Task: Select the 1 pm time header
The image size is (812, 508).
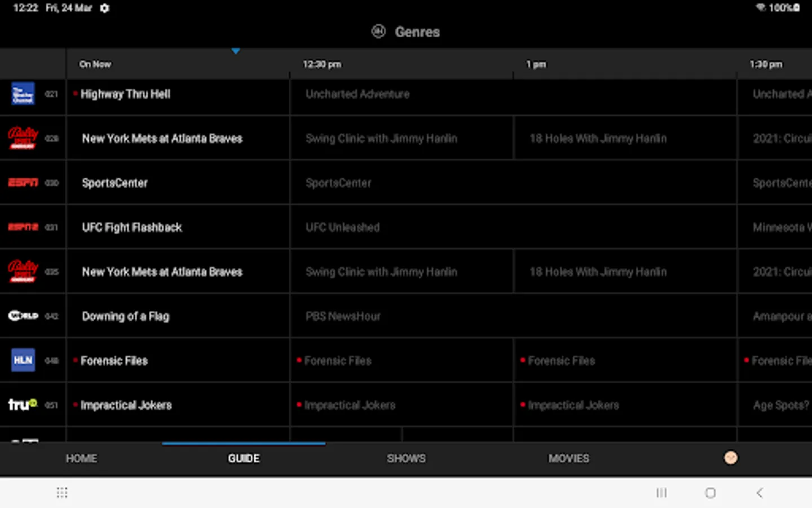Action: click(x=536, y=64)
